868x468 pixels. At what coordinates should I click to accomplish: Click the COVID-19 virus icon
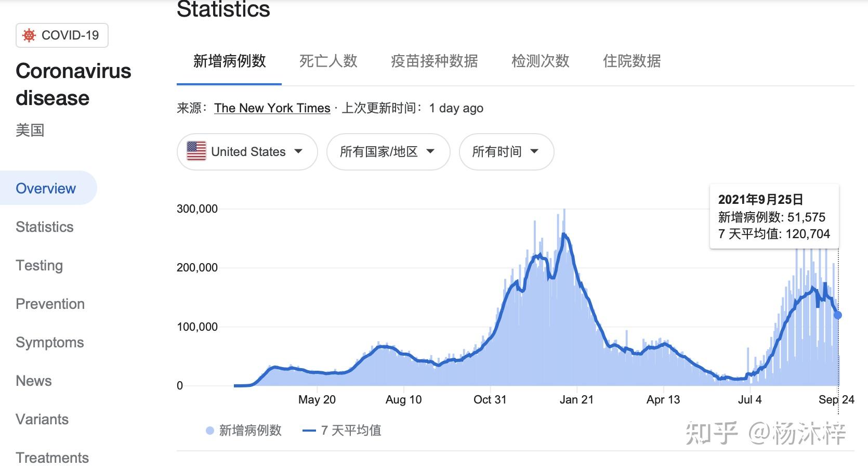tap(29, 35)
